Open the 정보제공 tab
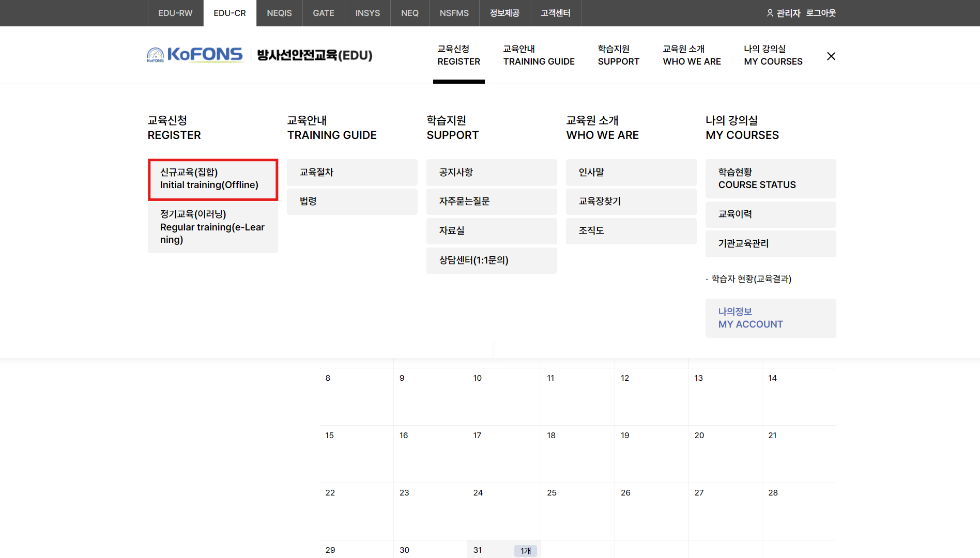This screenshot has height=558, width=980. (x=504, y=13)
